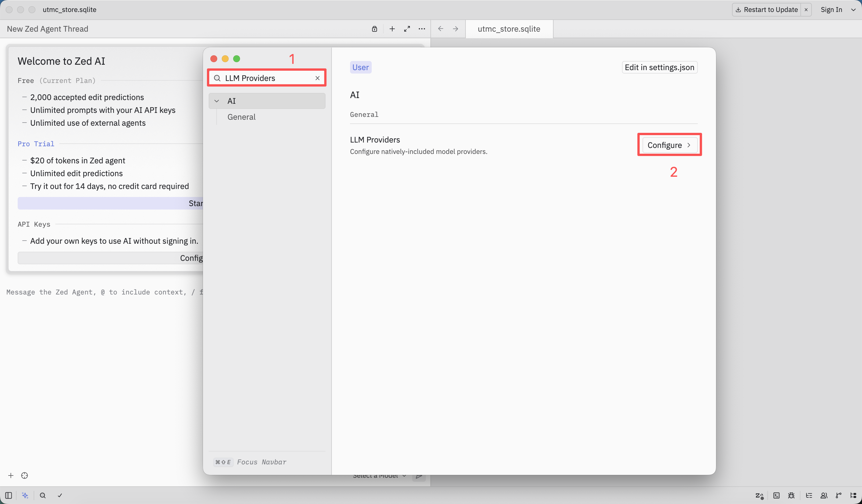Click LLM Providers setting title
This screenshot has width=862, height=504.
tap(375, 140)
